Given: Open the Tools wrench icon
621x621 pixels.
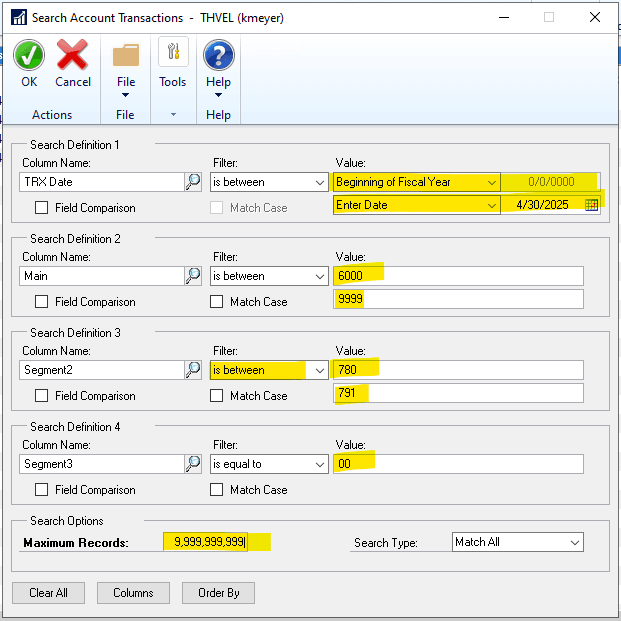Looking at the screenshot, I should (x=173, y=52).
